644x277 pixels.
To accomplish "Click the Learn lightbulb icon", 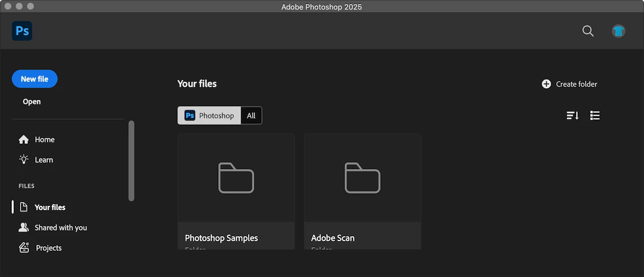I will (24, 159).
